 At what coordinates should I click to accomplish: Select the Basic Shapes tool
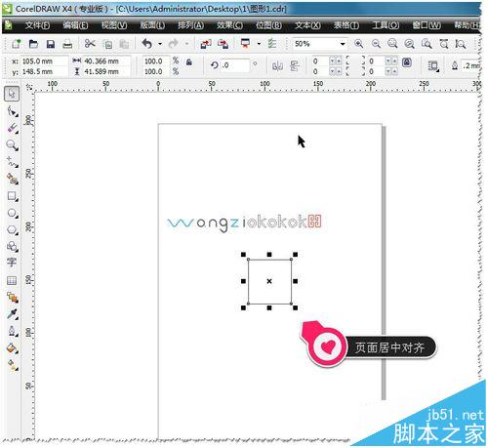click(13, 246)
